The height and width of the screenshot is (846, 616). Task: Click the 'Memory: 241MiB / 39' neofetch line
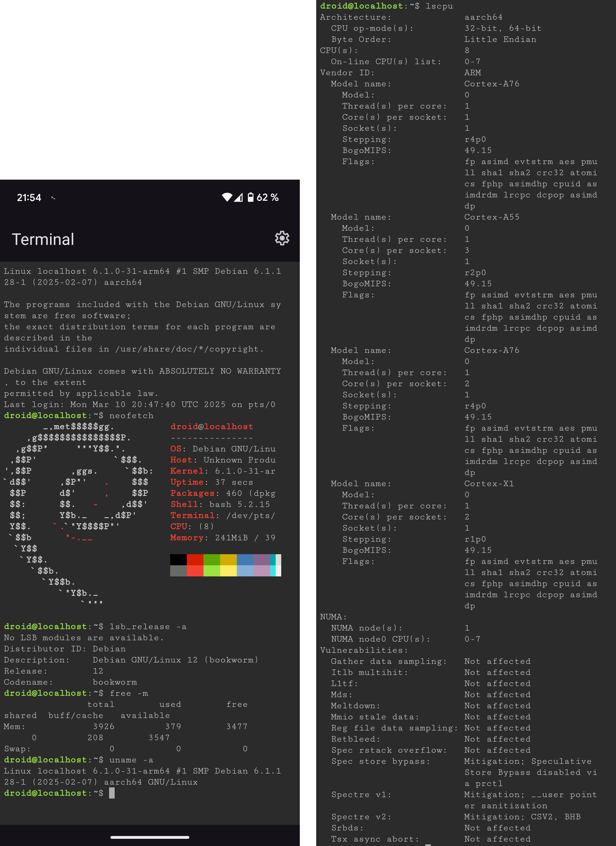point(223,538)
